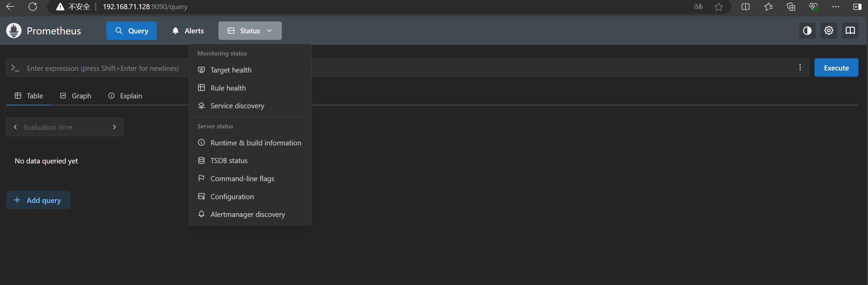This screenshot has height=285, width=868.
Task: Open the browser collections icon
Action: coord(791,6)
